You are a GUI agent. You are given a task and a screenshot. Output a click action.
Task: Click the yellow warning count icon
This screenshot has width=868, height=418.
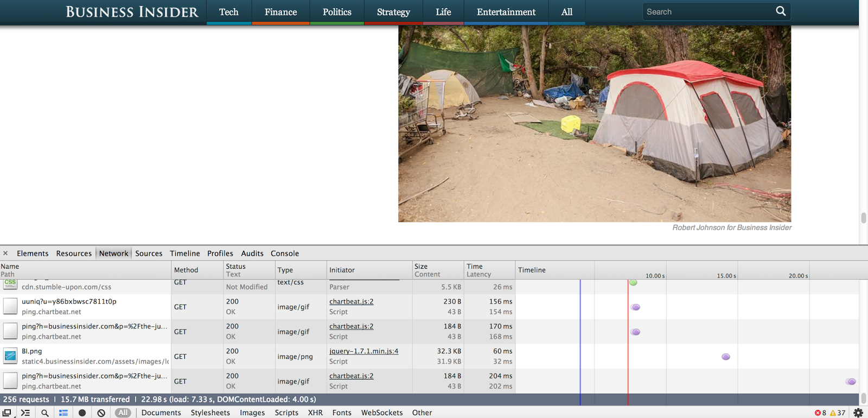[x=833, y=413]
